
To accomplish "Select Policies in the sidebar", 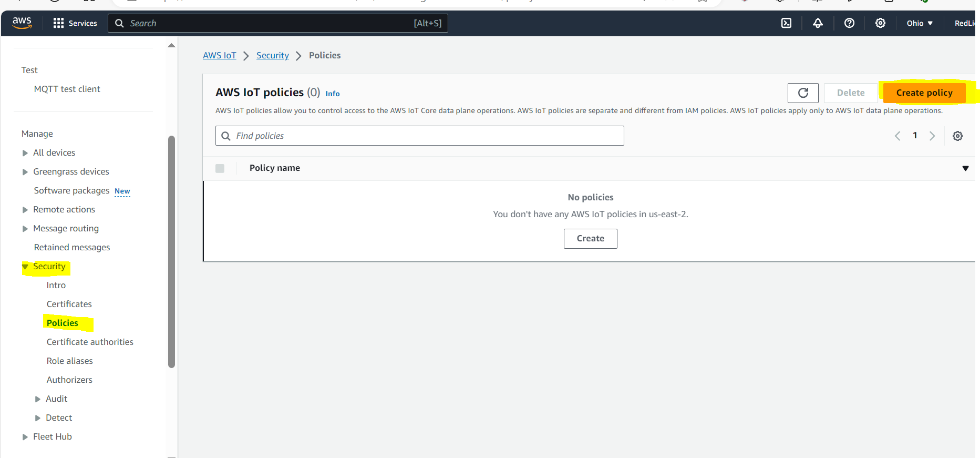I will pyautogui.click(x=62, y=323).
